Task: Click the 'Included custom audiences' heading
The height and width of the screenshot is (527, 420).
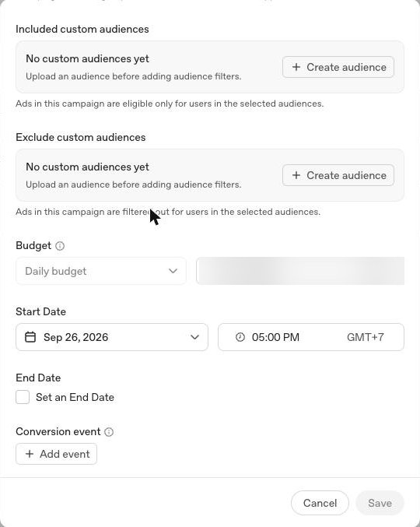Action: (x=82, y=29)
